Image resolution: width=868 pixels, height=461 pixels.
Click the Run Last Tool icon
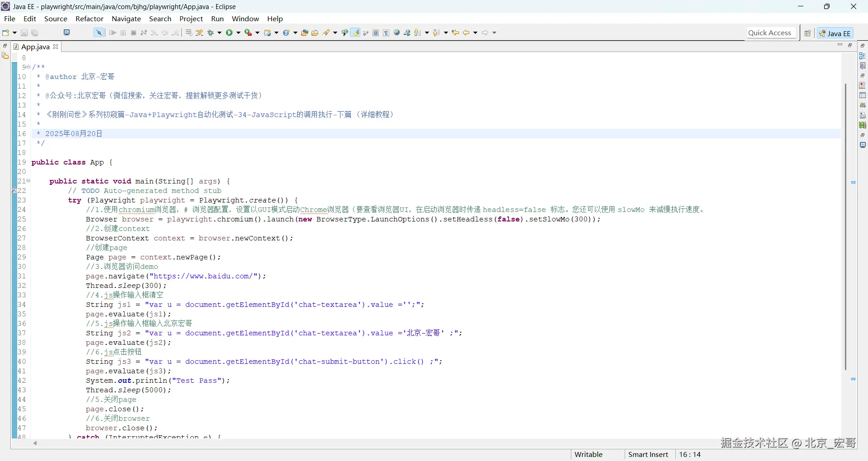point(248,33)
